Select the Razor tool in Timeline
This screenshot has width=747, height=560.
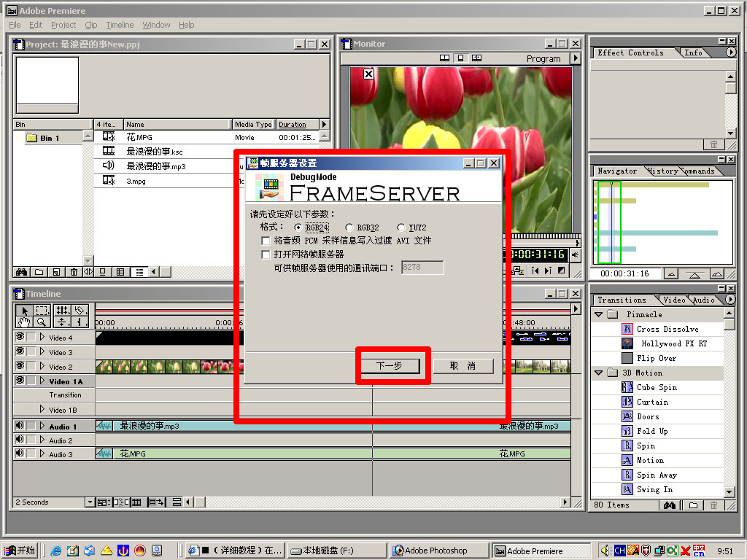click(80, 311)
